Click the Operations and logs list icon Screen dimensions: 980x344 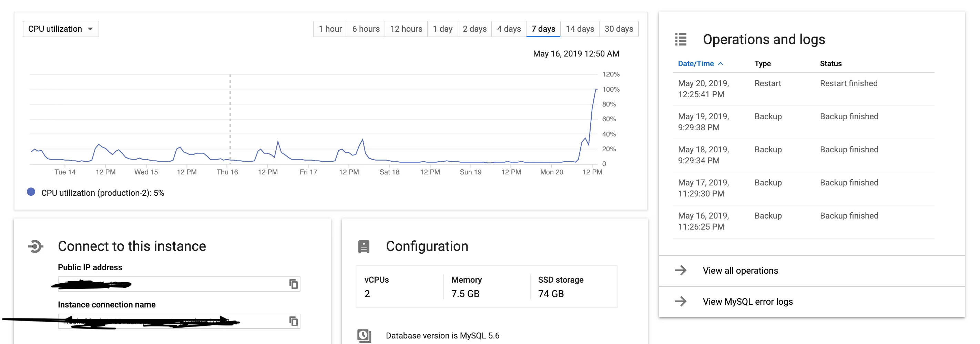(681, 40)
